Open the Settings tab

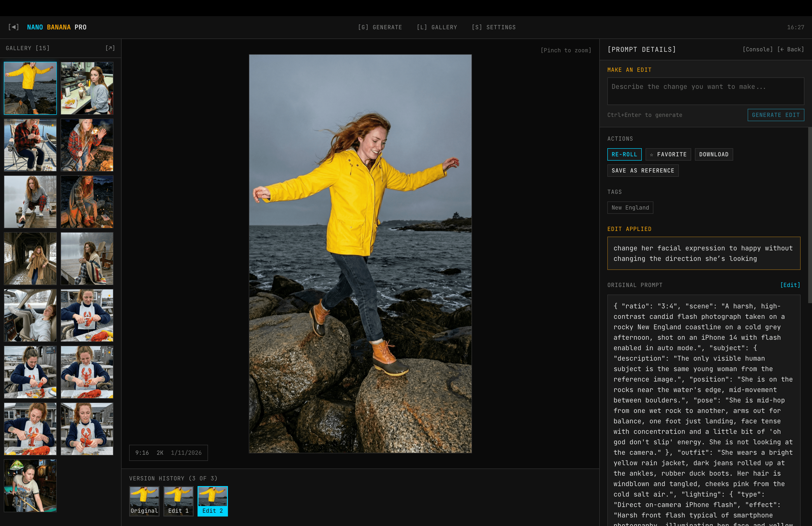click(x=493, y=27)
